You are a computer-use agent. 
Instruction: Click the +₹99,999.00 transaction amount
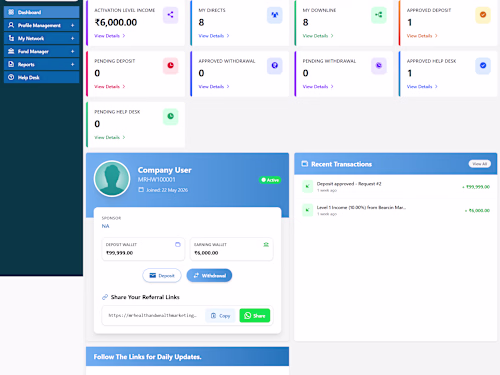(x=476, y=187)
